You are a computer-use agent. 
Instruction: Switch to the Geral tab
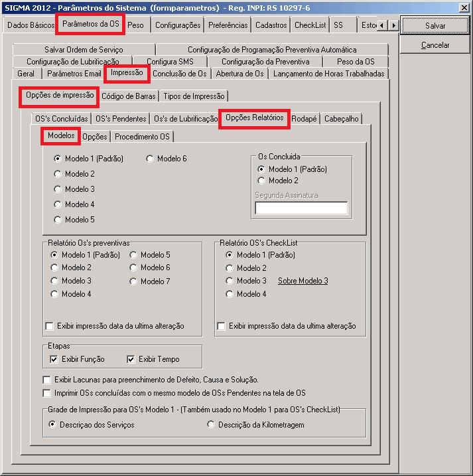pos(26,74)
